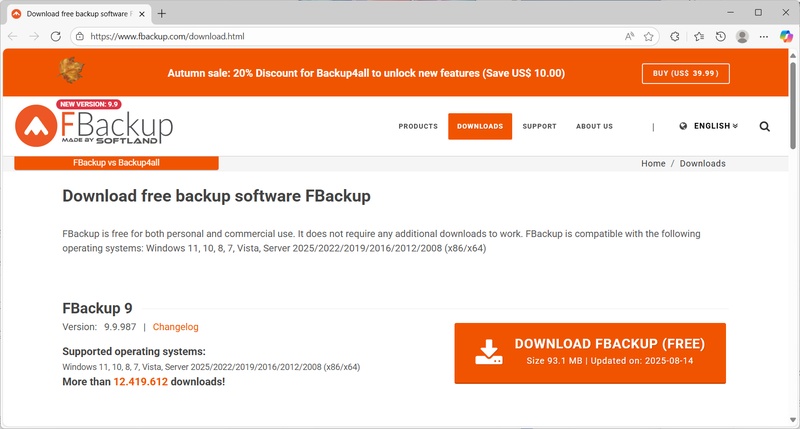Reload the page with the refresh icon
800x429 pixels.
(x=56, y=36)
